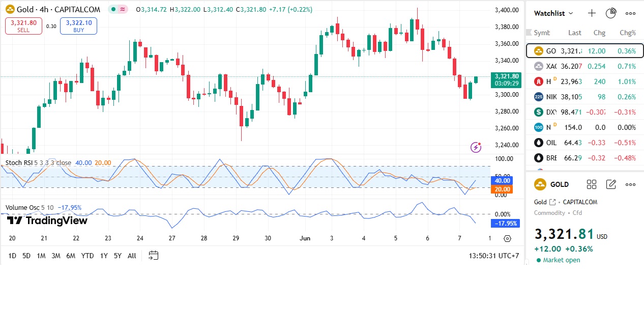Open the GOLD details three-dot menu
This screenshot has height=330, width=644.
[630, 184]
